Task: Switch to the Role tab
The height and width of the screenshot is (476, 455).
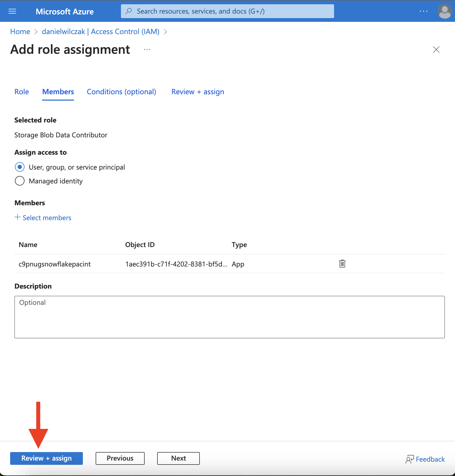Action: pyautogui.click(x=22, y=92)
